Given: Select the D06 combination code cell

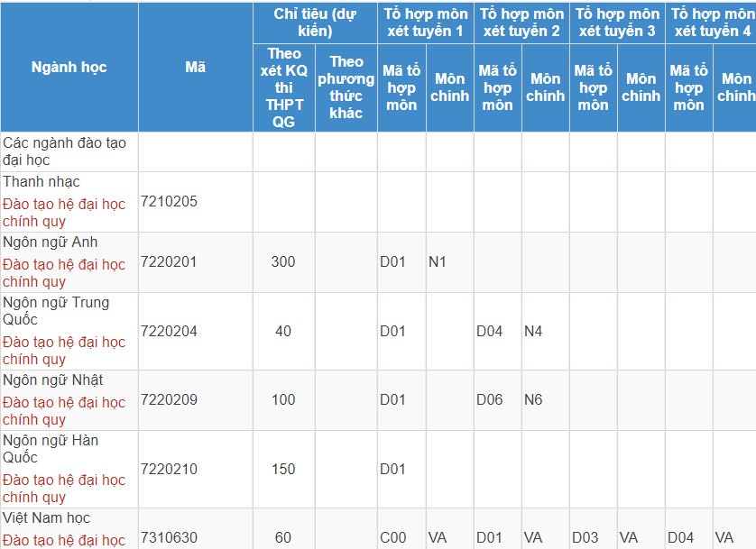Looking at the screenshot, I should [x=490, y=399].
